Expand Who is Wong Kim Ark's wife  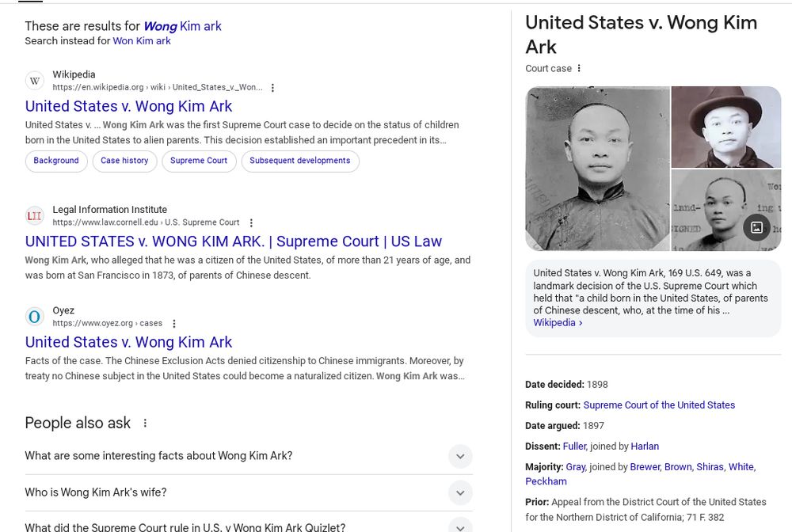(460, 492)
